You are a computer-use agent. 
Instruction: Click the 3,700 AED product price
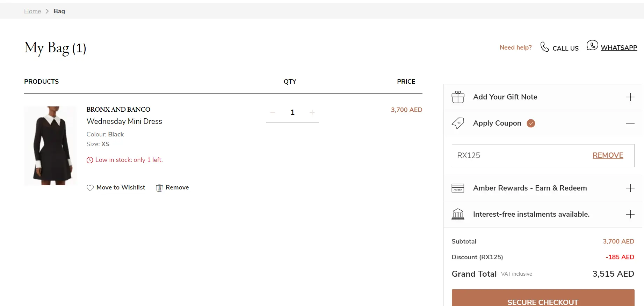pos(406,110)
